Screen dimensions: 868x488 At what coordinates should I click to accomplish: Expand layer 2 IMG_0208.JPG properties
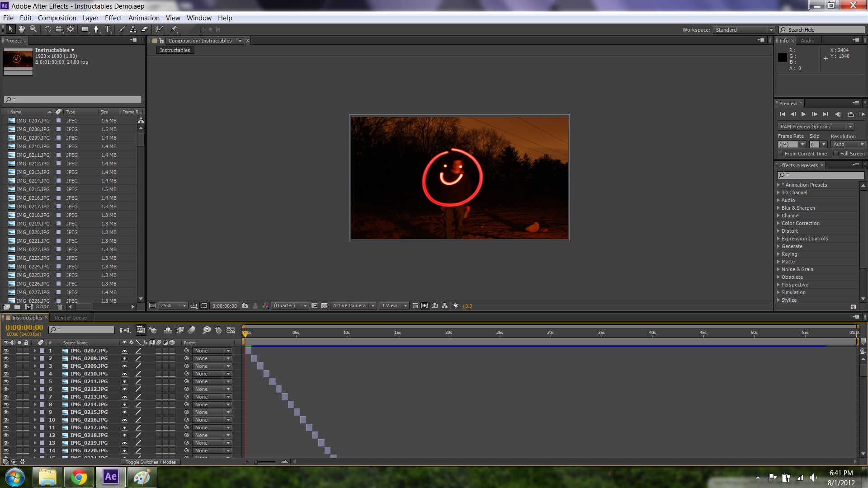35,358
